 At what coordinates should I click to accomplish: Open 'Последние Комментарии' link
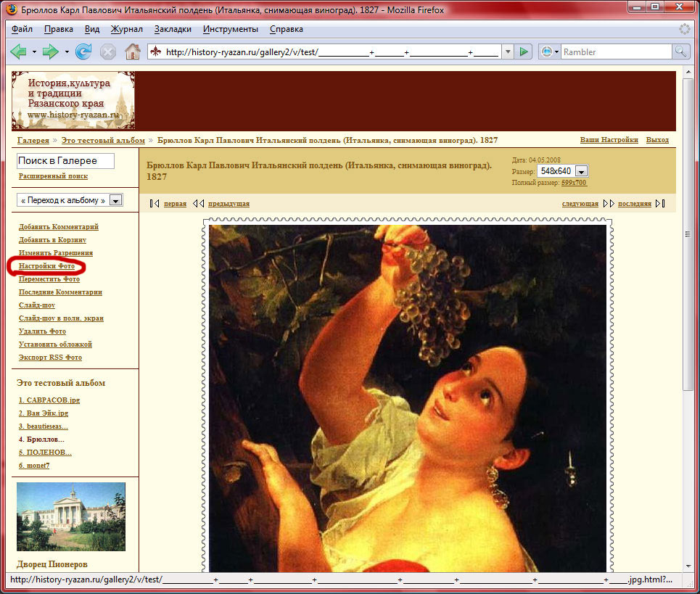[x=60, y=292]
